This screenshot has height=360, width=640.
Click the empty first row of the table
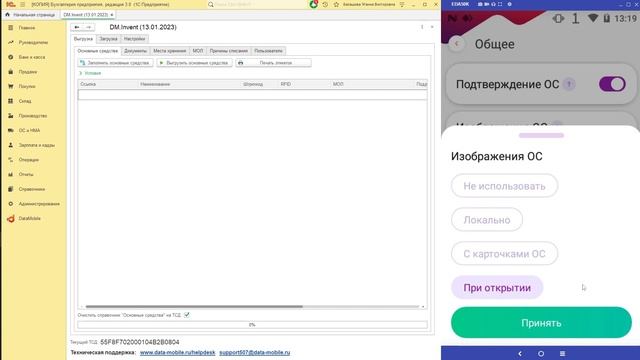point(253,95)
